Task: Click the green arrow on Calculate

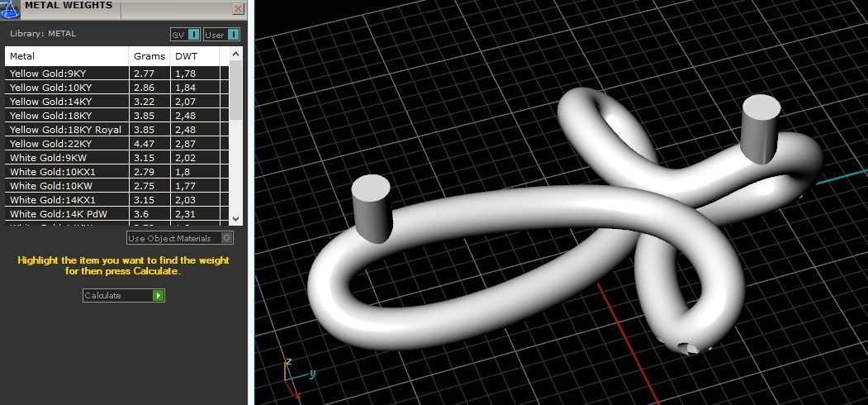Action: click(159, 296)
